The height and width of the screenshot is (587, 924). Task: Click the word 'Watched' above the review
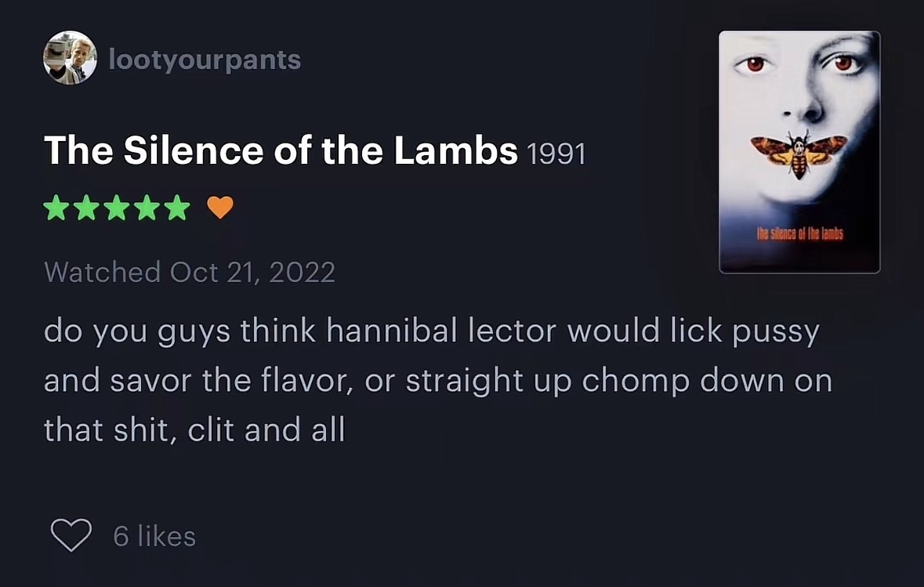(102, 272)
